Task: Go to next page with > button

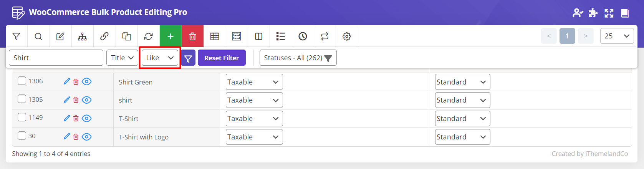Action: point(586,36)
